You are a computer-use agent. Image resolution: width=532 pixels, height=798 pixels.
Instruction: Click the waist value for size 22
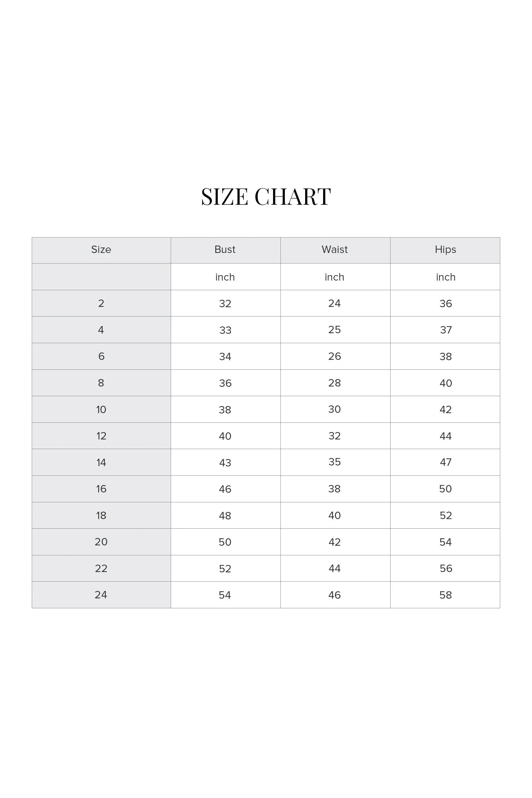(x=335, y=568)
